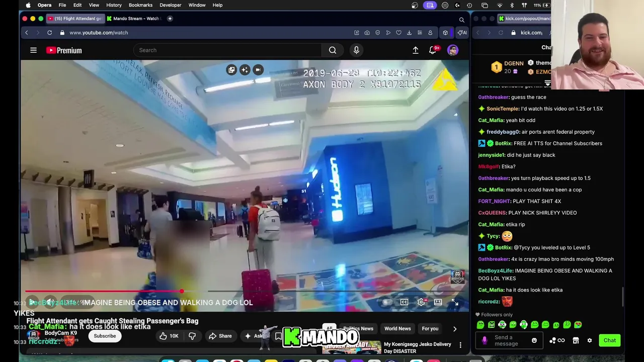Screen dimensions: 644x362
Task: Open the YouTube account avatar menu
Action: click(x=453, y=50)
